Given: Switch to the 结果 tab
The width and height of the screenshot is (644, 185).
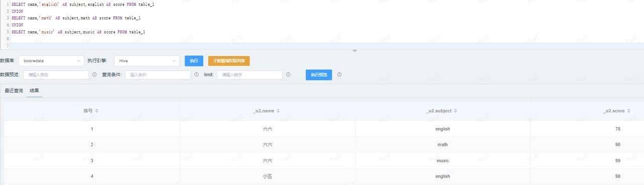Looking at the screenshot, I should click(34, 91).
